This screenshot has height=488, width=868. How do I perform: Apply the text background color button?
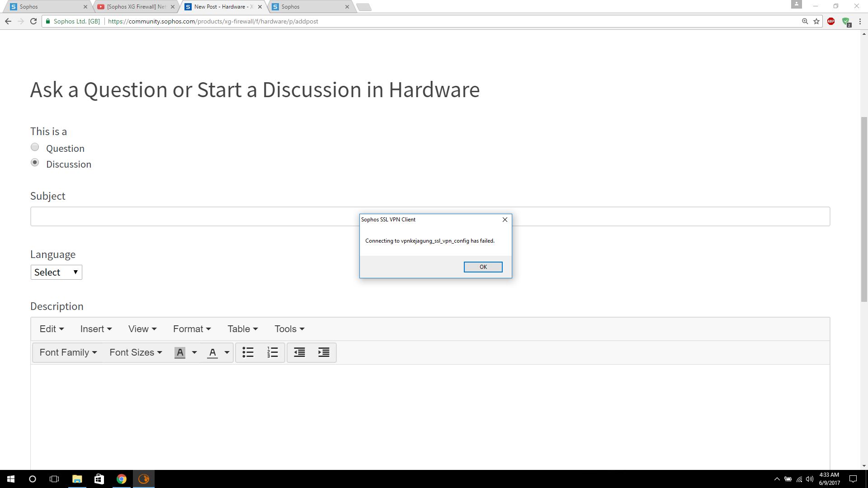click(x=179, y=352)
